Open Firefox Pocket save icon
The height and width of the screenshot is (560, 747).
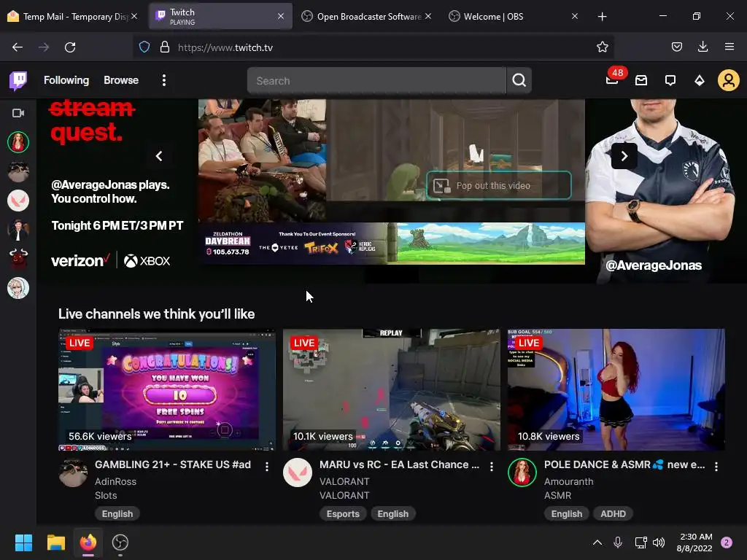point(676,47)
